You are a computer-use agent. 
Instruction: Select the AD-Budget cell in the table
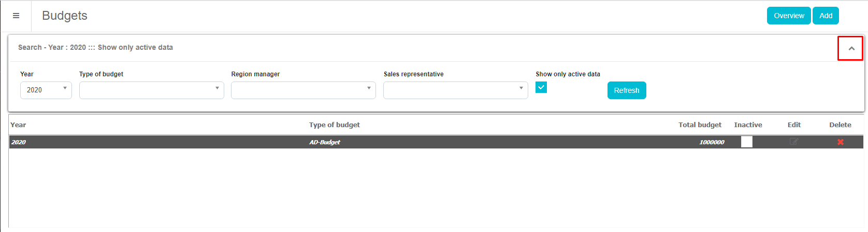[325, 142]
